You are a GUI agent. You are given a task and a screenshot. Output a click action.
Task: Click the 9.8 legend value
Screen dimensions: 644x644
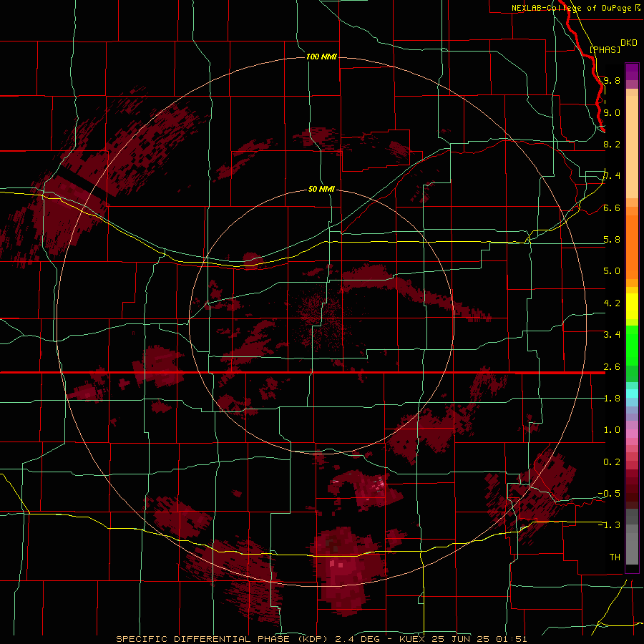tap(612, 80)
